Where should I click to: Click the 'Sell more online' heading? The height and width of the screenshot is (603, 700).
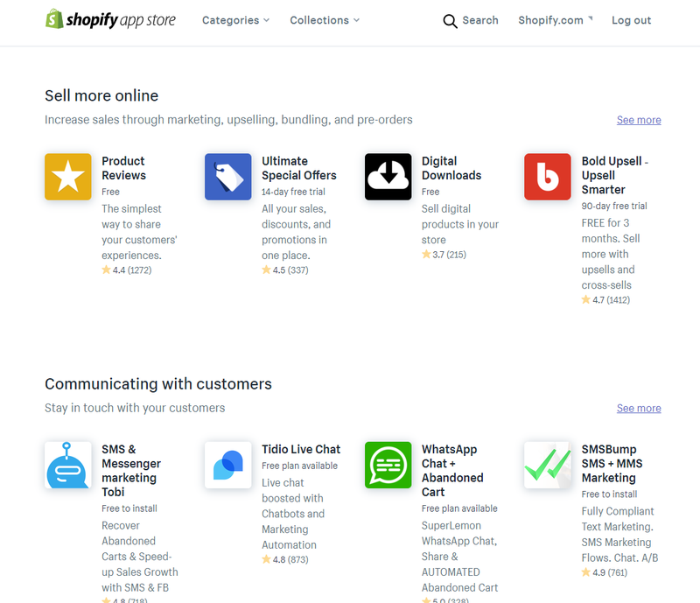coord(101,95)
